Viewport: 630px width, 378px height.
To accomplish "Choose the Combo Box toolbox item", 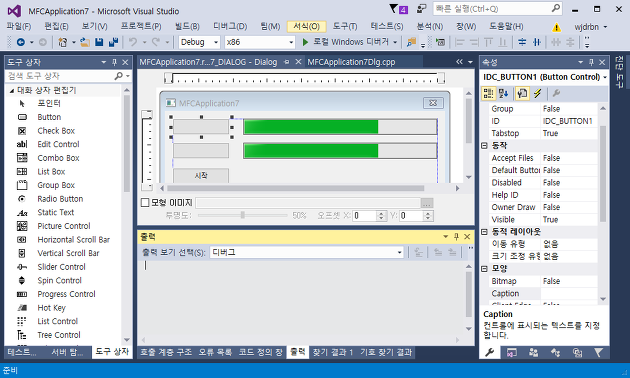I will tap(58, 158).
